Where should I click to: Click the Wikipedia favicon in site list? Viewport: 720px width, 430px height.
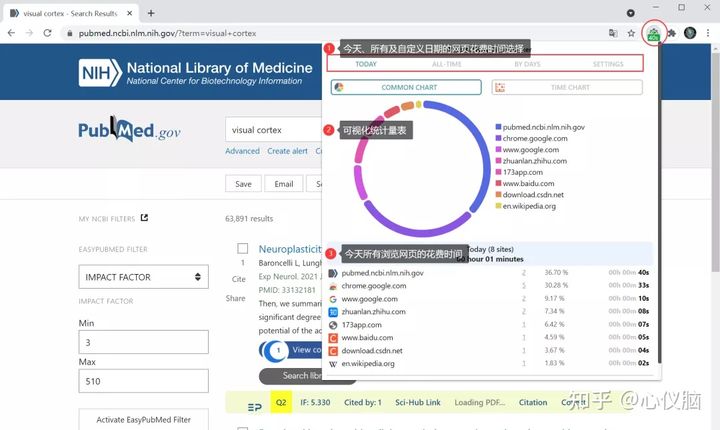(x=333, y=364)
